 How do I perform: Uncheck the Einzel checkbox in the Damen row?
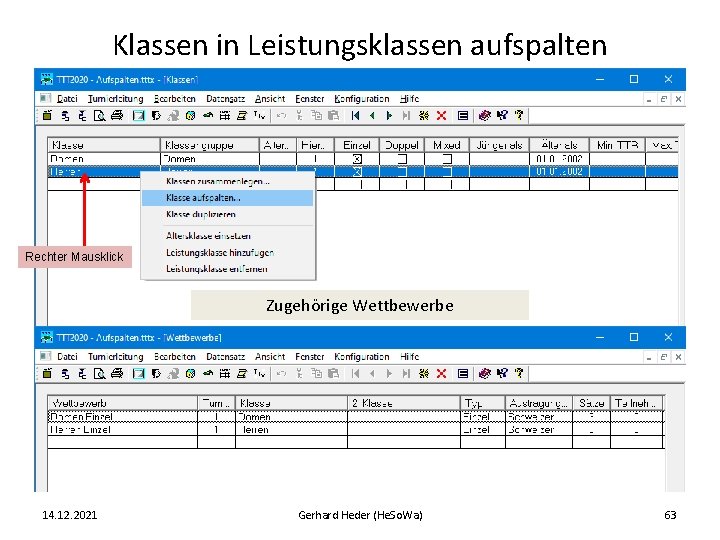[357, 159]
